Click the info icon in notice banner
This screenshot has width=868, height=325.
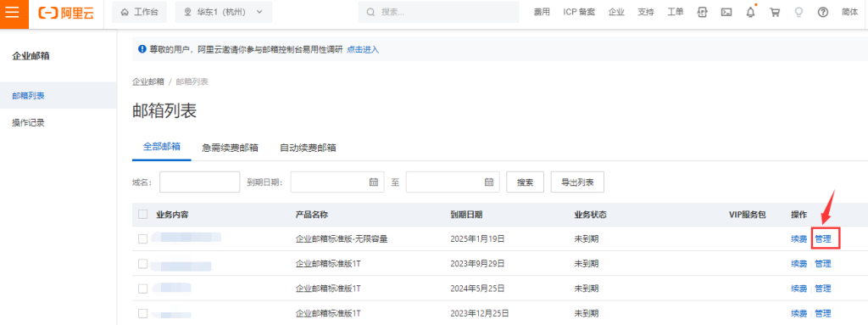(142, 49)
